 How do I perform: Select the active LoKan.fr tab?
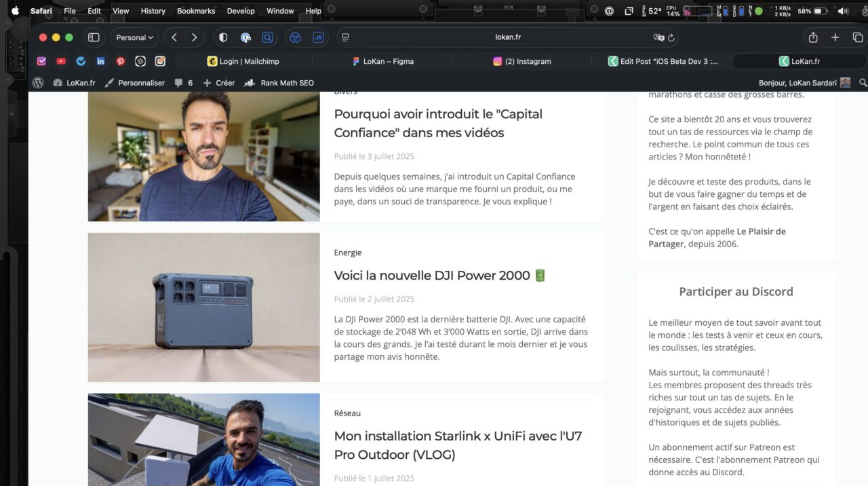800,61
